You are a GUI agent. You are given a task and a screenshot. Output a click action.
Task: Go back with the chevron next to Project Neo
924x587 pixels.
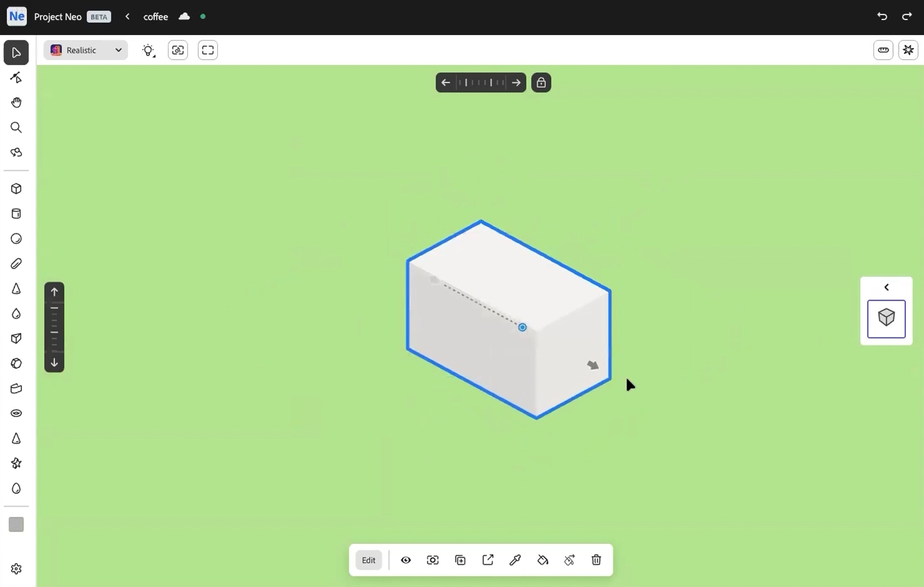128,16
